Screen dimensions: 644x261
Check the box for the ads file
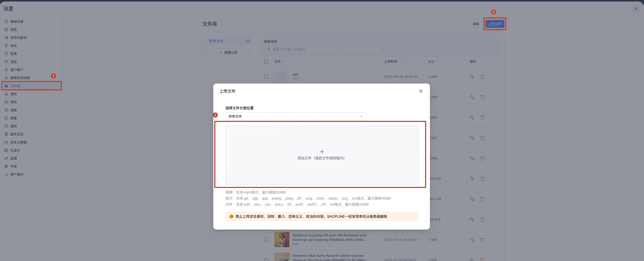pos(266,77)
